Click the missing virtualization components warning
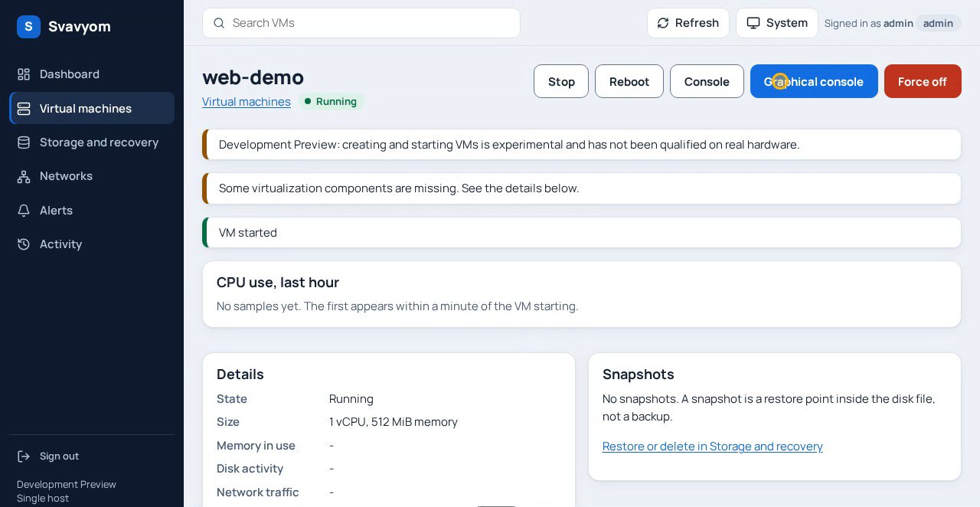 pos(399,188)
